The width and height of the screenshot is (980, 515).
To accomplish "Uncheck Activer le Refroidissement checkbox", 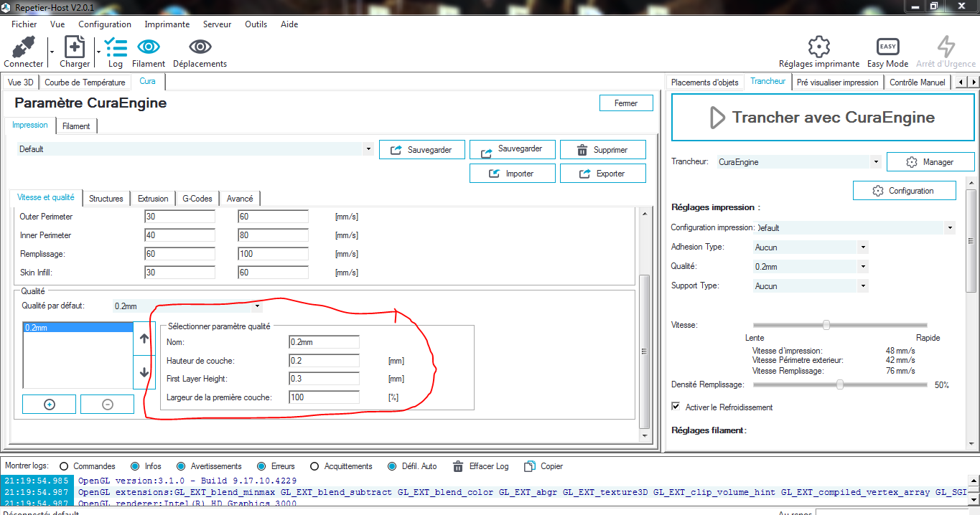I will pyautogui.click(x=676, y=407).
